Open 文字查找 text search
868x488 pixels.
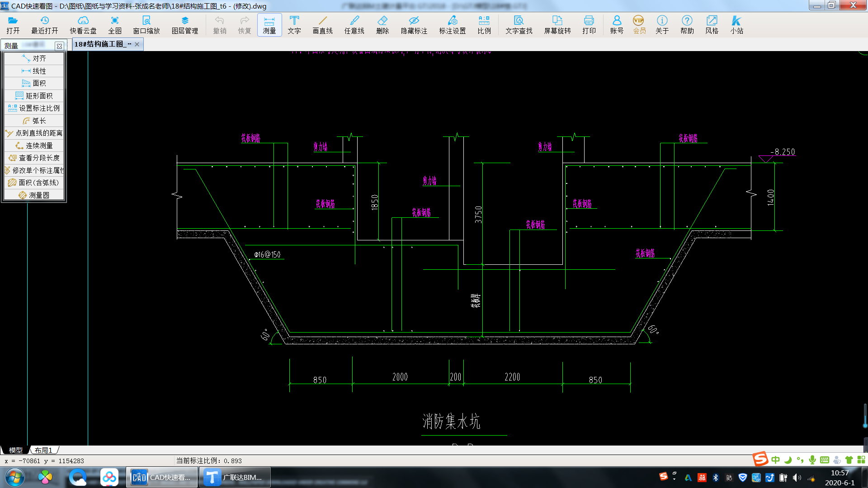click(519, 25)
